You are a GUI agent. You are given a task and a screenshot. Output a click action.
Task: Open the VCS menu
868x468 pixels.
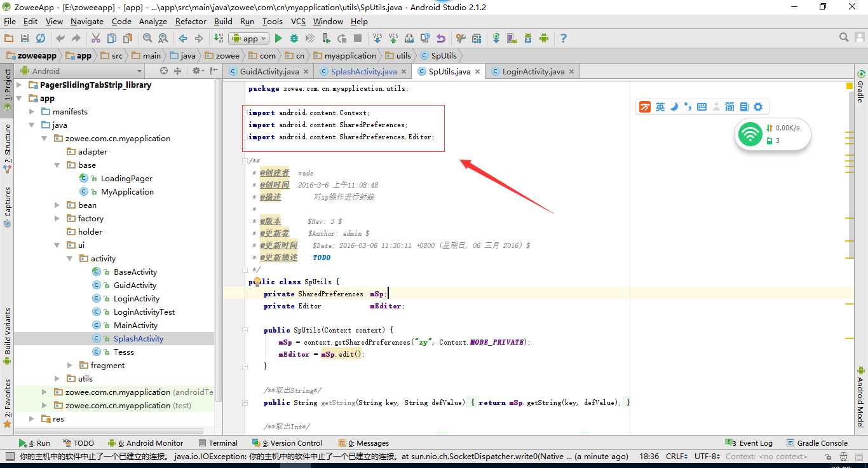(x=298, y=21)
